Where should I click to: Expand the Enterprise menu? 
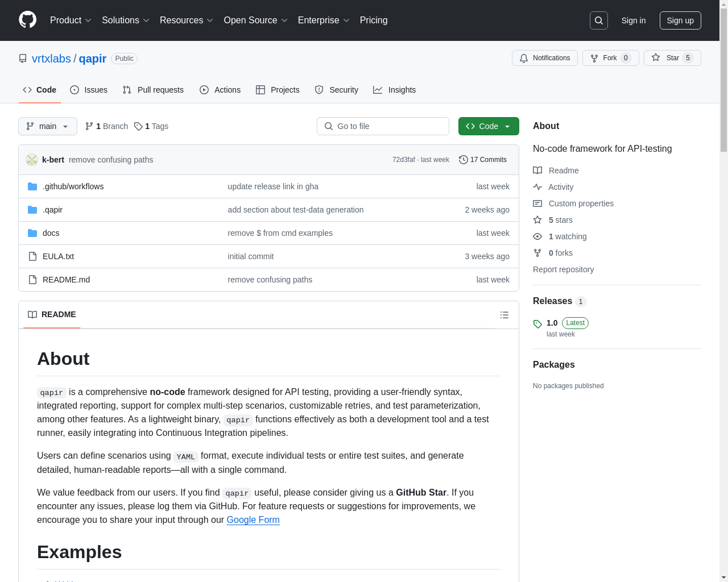click(x=324, y=20)
